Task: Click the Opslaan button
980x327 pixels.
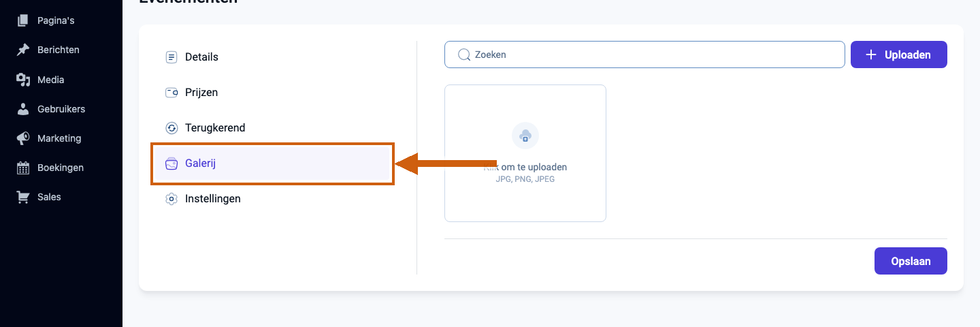Action: (911, 261)
